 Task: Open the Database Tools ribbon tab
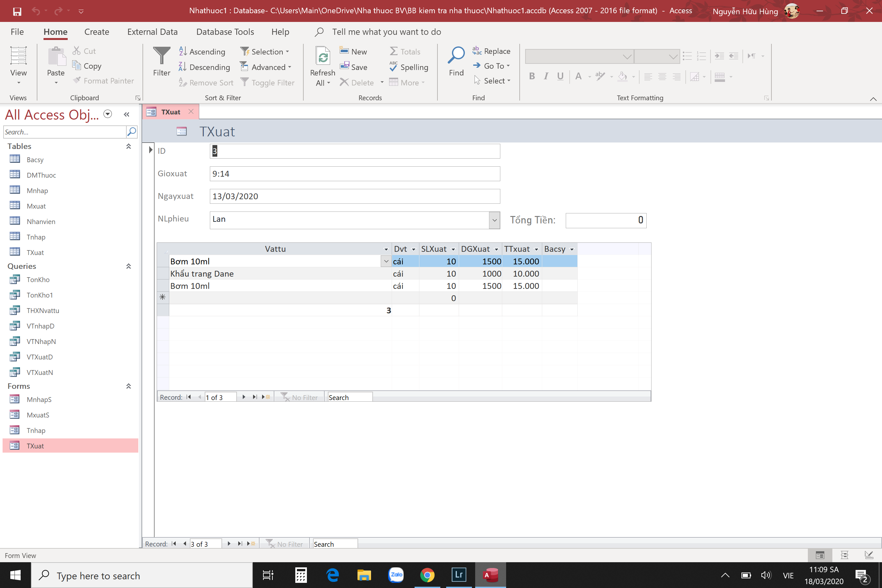click(225, 32)
